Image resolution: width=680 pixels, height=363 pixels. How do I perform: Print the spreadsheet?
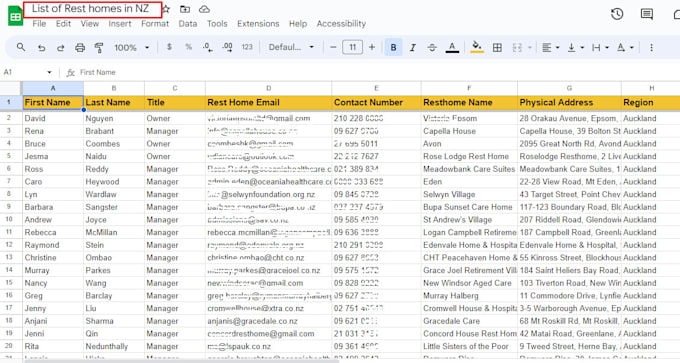[80, 48]
